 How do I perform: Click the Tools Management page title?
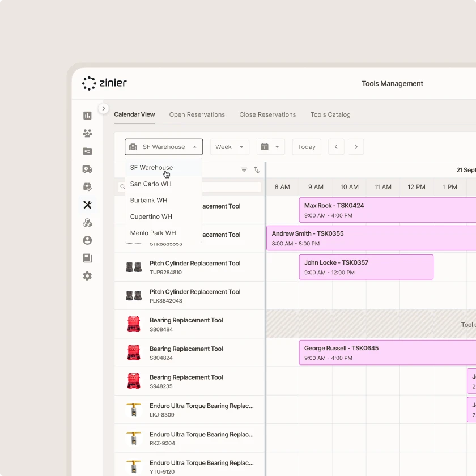click(x=392, y=84)
